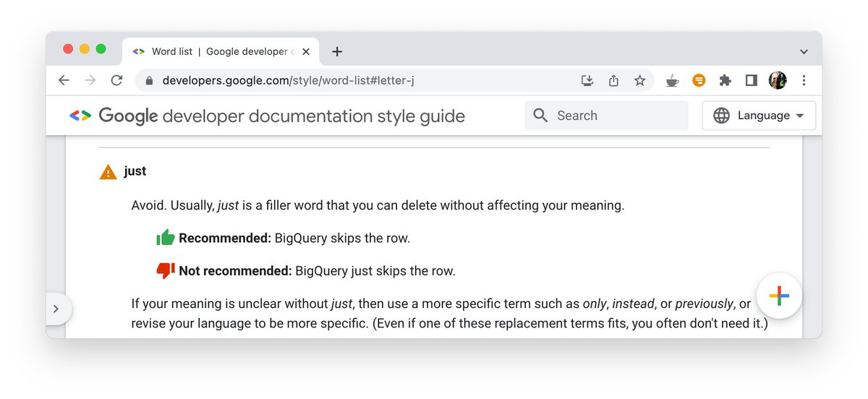
Task: Open the Google developer documentation style guide title
Action: click(x=282, y=116)
